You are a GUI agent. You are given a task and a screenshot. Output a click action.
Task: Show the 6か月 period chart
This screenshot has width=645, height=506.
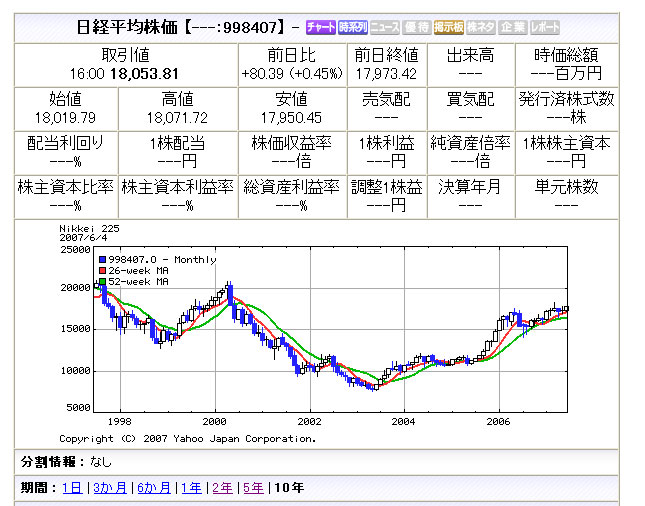(153, 488)
